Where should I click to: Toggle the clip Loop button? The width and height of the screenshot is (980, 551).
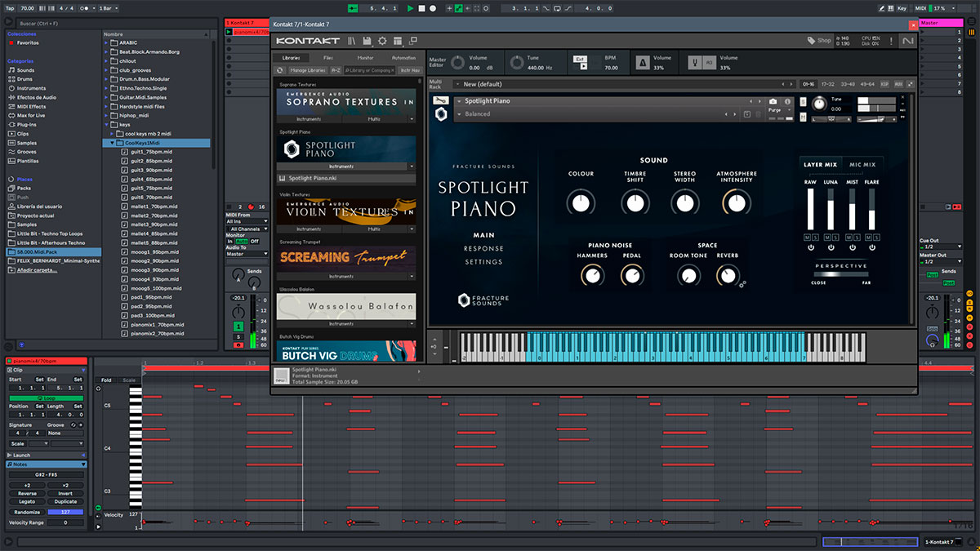coord(46,398)
